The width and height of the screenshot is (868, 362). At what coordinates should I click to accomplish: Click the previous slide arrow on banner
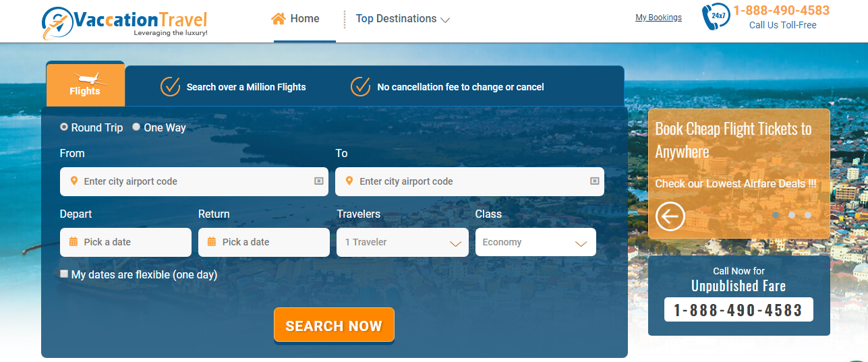click(x=670, y=217)
